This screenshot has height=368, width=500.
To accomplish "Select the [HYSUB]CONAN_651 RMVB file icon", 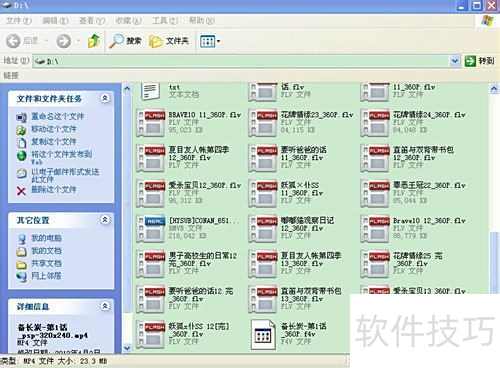I will [x=151, y=229].
